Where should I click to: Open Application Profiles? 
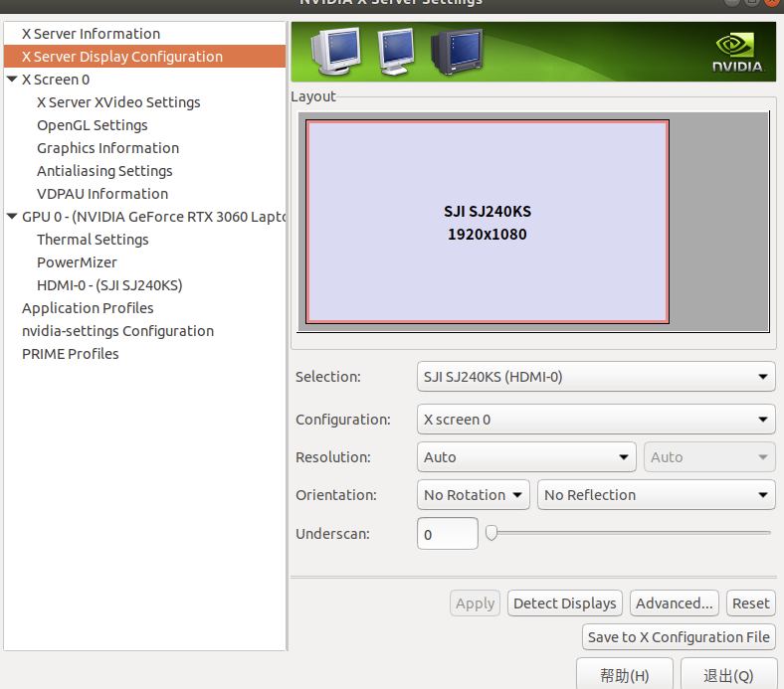(88, 308)
